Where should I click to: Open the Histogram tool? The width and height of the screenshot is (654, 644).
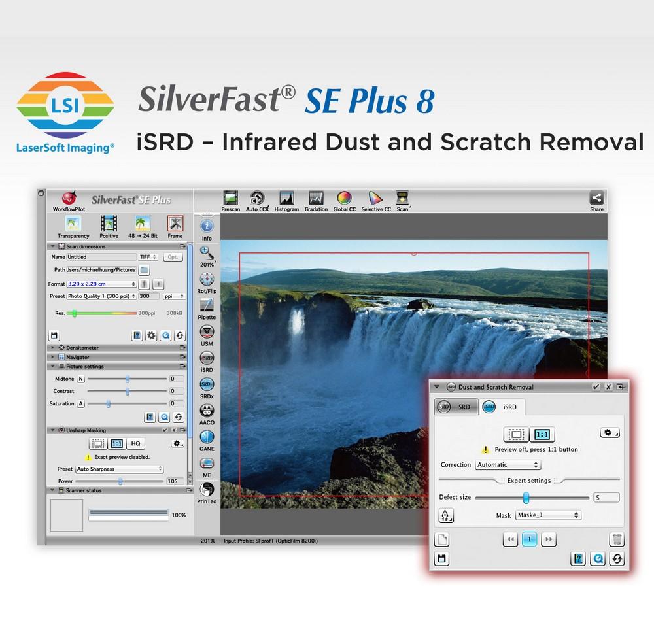pyautogui.click(x=286, y=198)
